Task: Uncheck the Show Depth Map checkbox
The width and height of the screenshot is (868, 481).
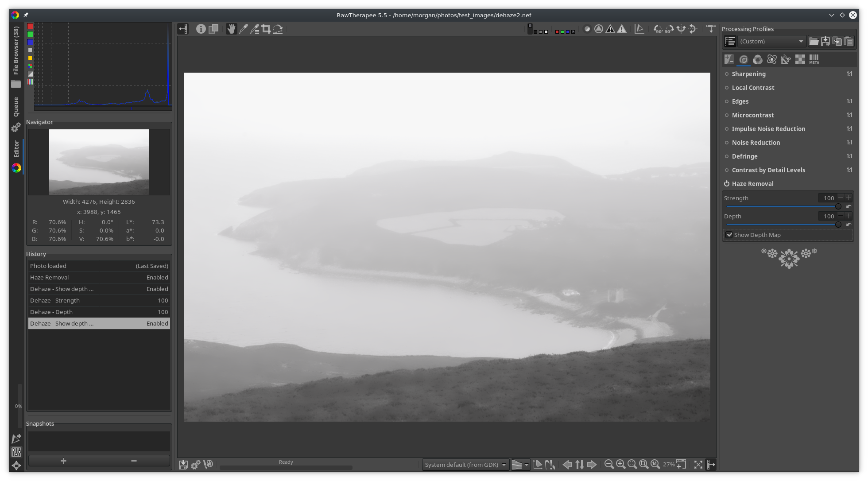Action: [729, 235]
